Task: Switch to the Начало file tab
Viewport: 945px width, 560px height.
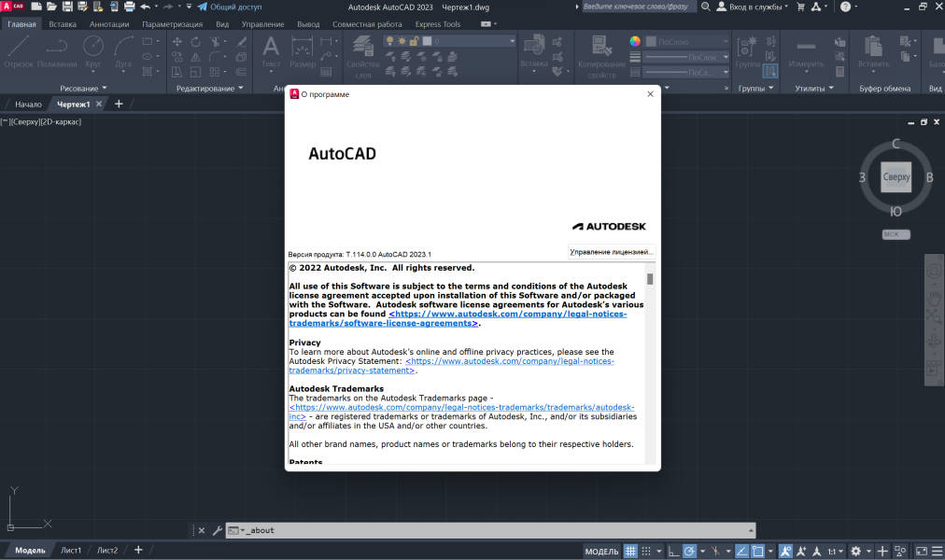Action: [x=28, y=105]
